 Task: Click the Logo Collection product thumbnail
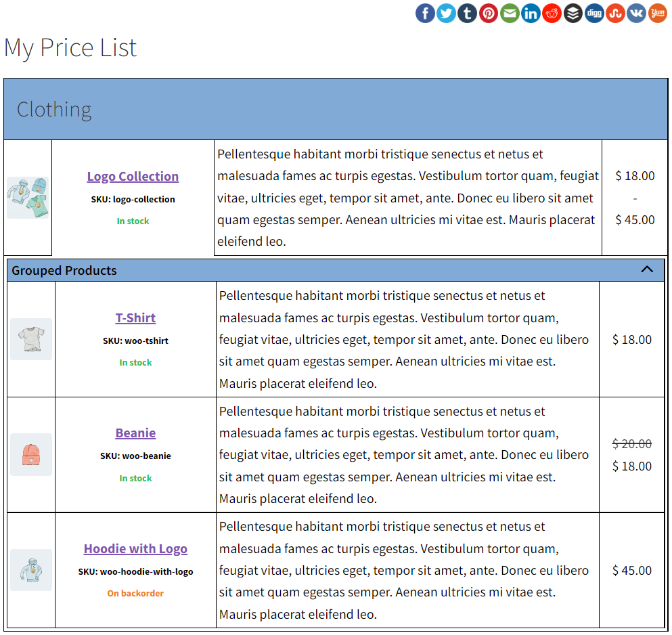(x=28, y=198)
